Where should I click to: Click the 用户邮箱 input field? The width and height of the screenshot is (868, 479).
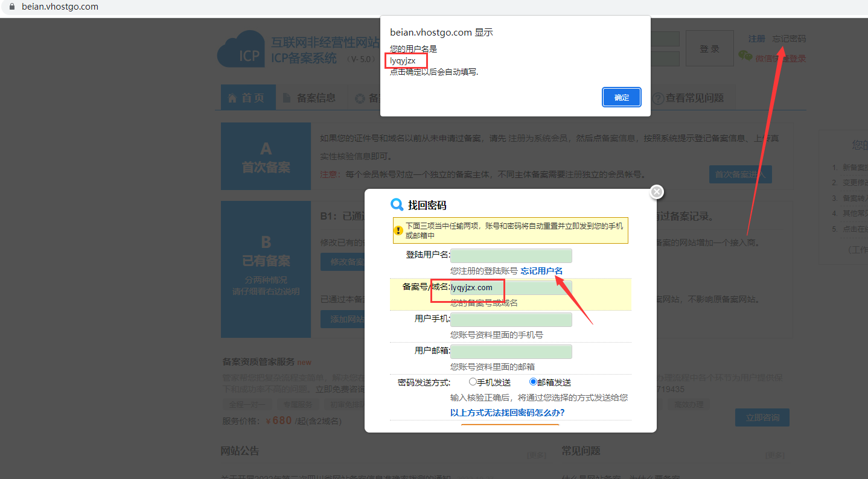point(511,352)
